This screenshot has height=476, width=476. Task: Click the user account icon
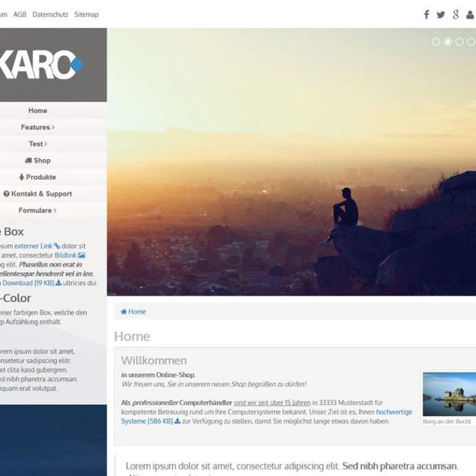coord(470,15)
